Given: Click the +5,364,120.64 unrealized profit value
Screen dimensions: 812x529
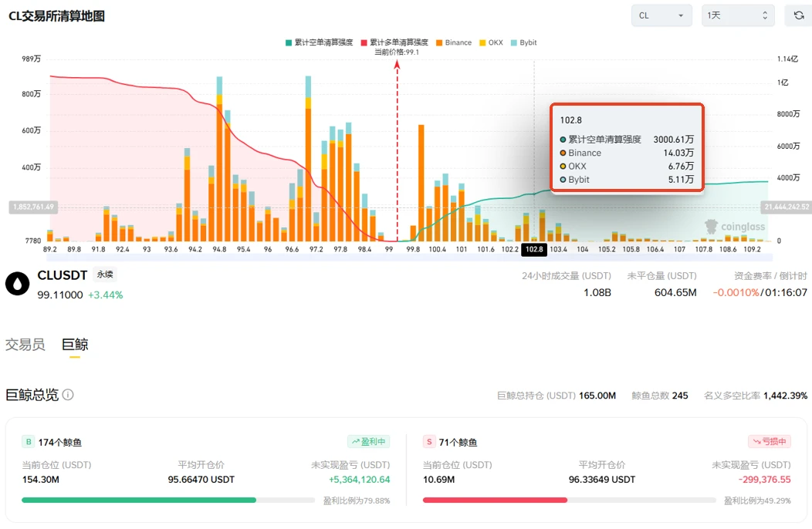Looking at the screenshot, I should click(x=360, y=480).
